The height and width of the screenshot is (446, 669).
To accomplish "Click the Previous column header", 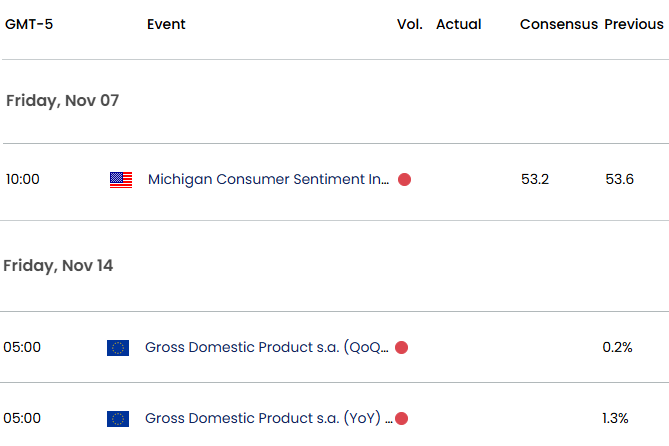I will point(633,24).
